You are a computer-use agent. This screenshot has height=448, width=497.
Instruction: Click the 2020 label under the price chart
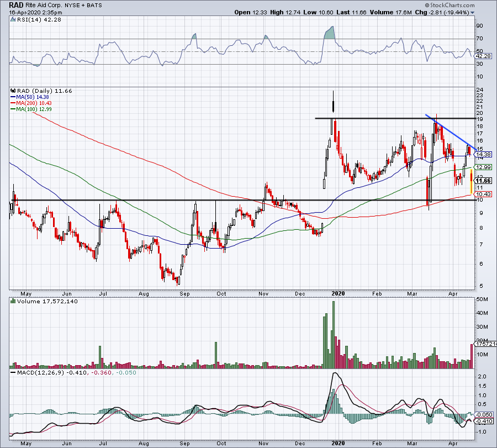point(338,293)
